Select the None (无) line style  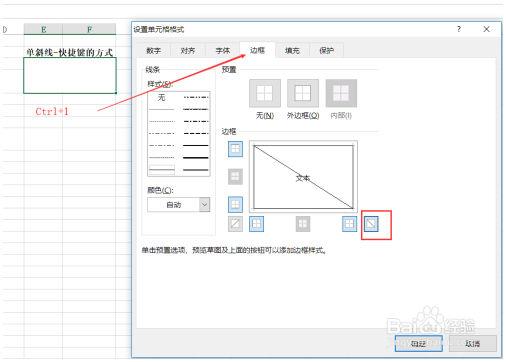coord(162,97)
